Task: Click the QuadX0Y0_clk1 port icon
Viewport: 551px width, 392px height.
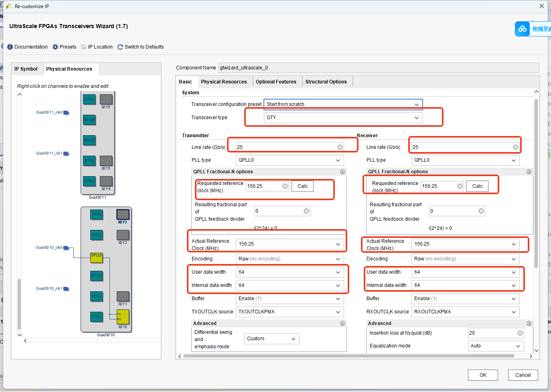Action: coord(67,289)
